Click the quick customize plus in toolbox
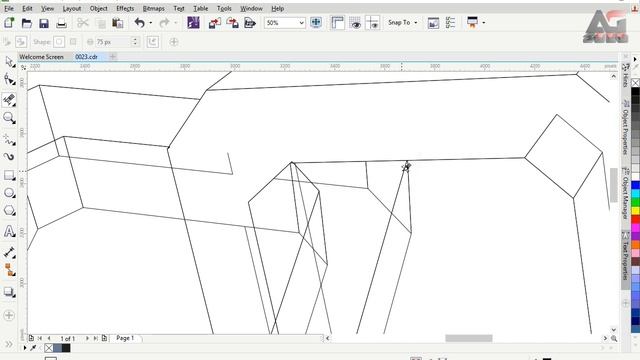640x360 pixels. pos(9,315)
